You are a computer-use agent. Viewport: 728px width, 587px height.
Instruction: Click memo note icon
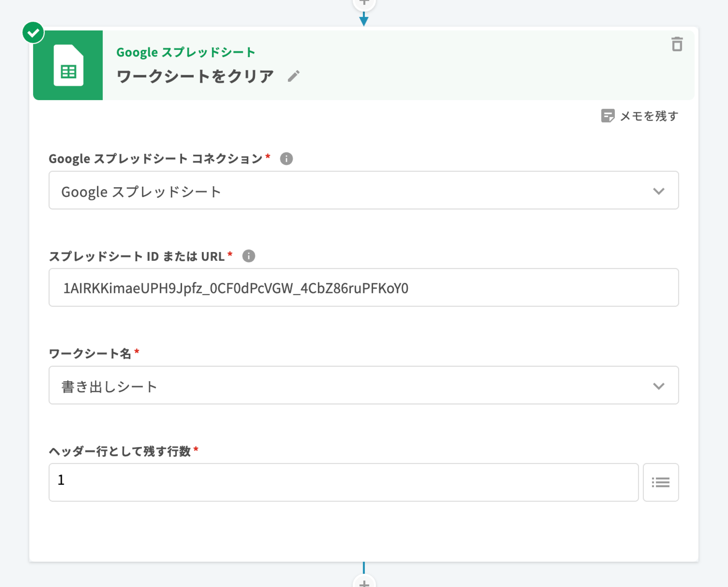(607, 116)
